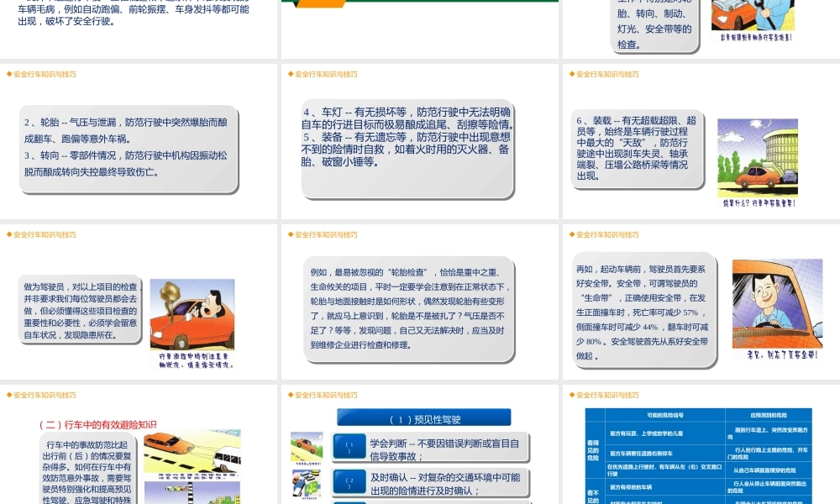This screenshot has height=504, width=840.
Task: Click the 学会判断 gray item box
Action: pyautogui.click(x=430, y=449)
